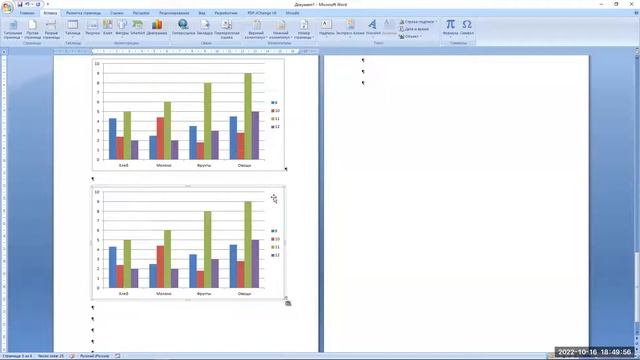This screenshot has height=360, width=640.
Task: Click the vertical scrollbar thumb
Action: coord(637,288)
